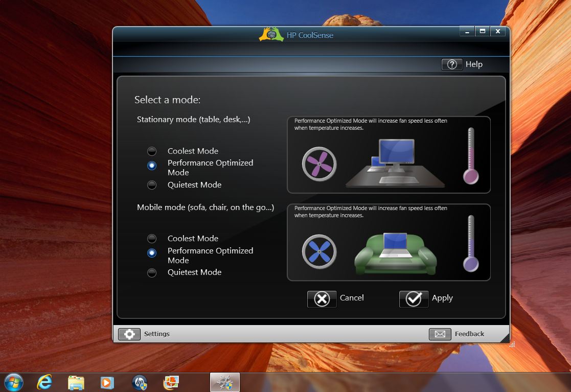Select mobile Coolest Mode radio button
571x392 pixels.
(x=152, y=238)
